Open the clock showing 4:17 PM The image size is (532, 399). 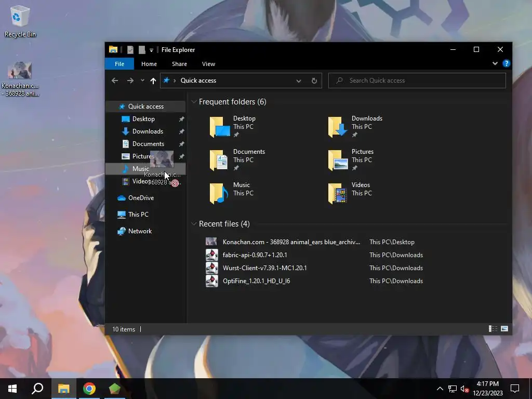click(487, 389)
